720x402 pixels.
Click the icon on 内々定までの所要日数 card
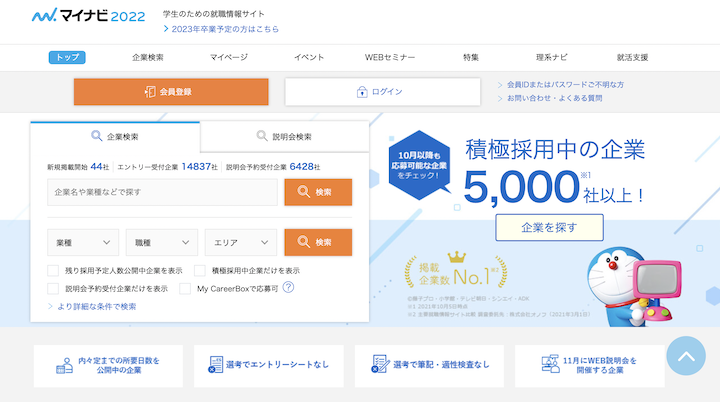click(64, 366)
